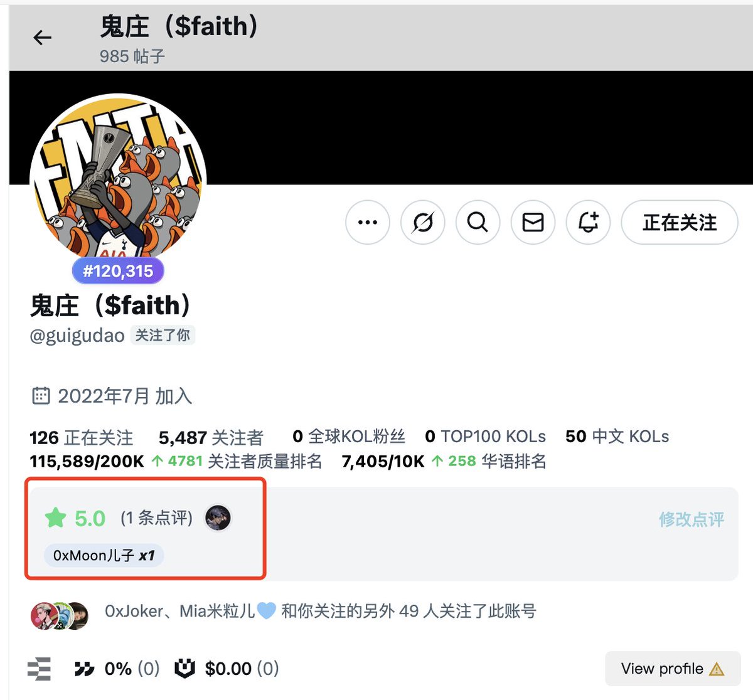Image resolution: width=753 pixels, height=700 pixels.
Task: Open the 126 正在关注 following list
Action: point(81,437)
